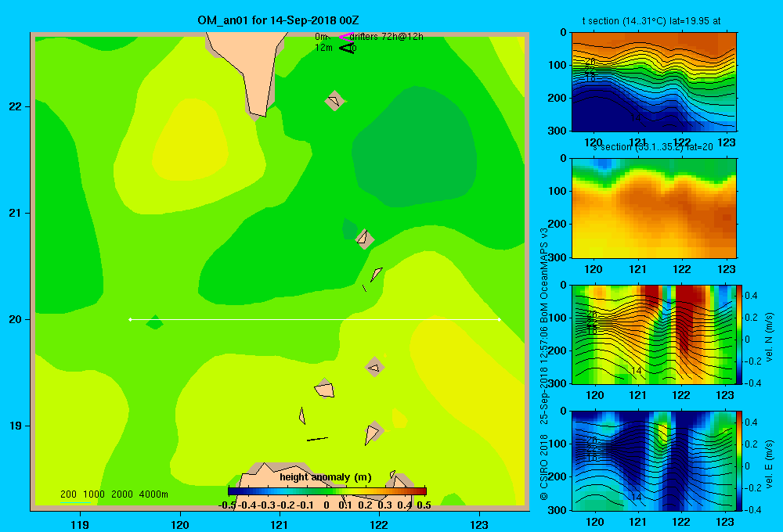Click the black 12m velocity arrow legend symbol
The image size is (783, 532).
pos(347,48)
